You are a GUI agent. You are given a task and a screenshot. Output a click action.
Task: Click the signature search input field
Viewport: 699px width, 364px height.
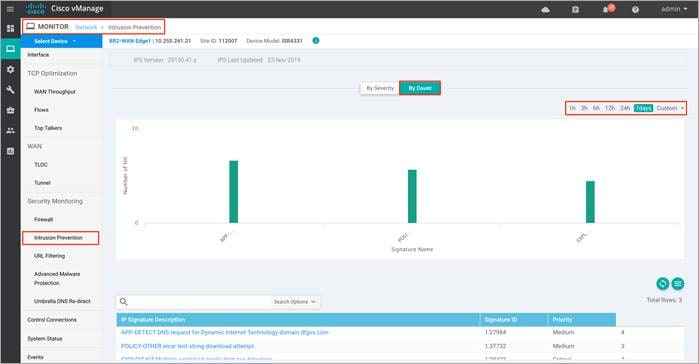coord(200,302)
